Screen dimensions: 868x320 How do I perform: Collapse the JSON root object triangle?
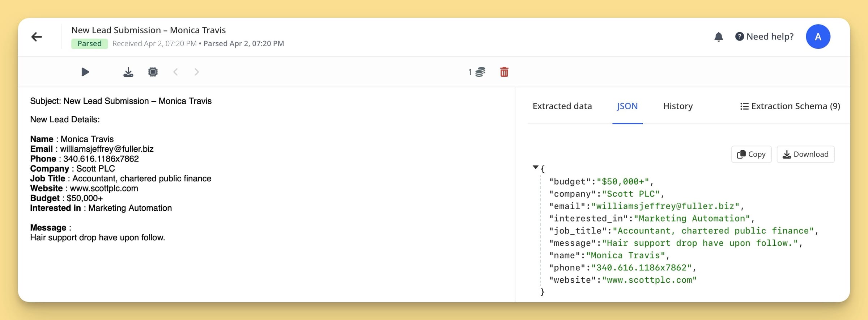536,167
